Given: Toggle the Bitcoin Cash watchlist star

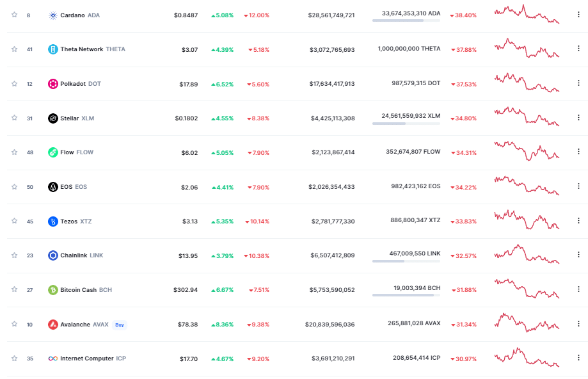Looking at the screenshot, I should (14, 289).
